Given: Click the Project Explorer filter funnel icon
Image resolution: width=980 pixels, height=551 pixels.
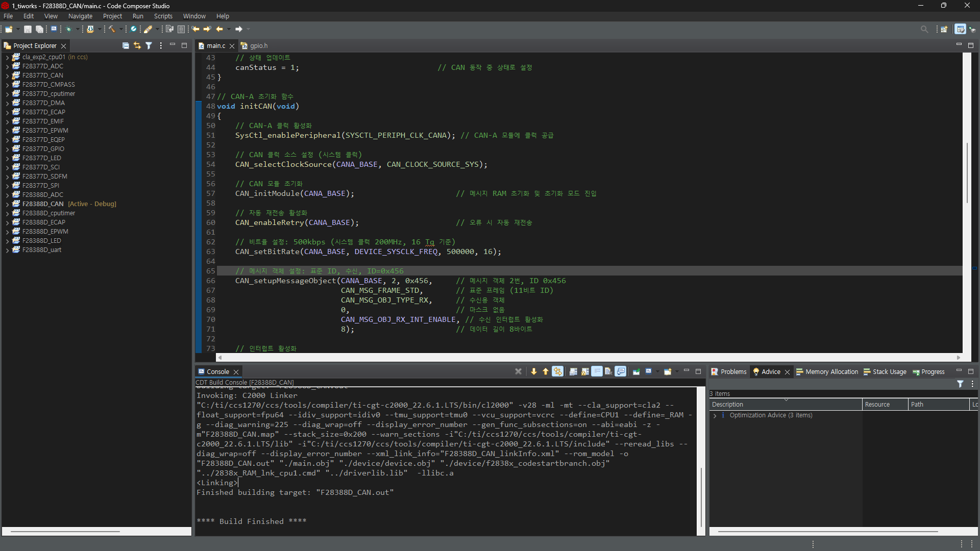Looking at the screenshot, I should click(x=149, y=45).
